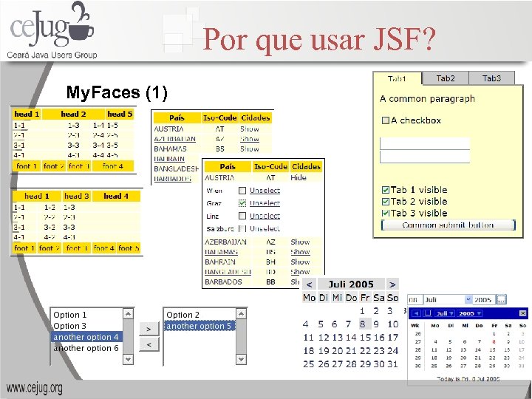The height and width of the screenshot is (399, 532).
Task: Click the today square button in popup calendar header
Action: click(x=428, y=313)
